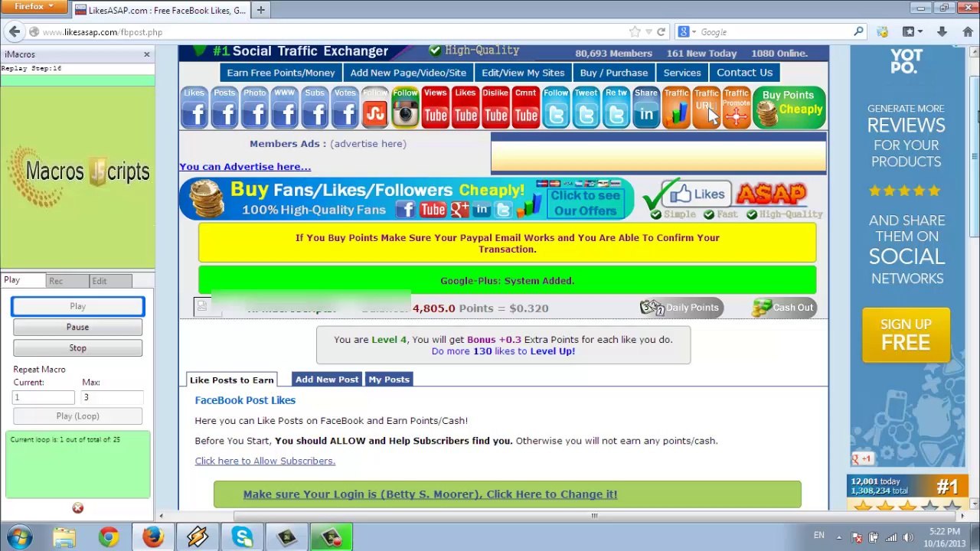Open Facebook Posts exchange icon
Image resolution: width=980 pixels, height=551 pixels.
point(224,107)
